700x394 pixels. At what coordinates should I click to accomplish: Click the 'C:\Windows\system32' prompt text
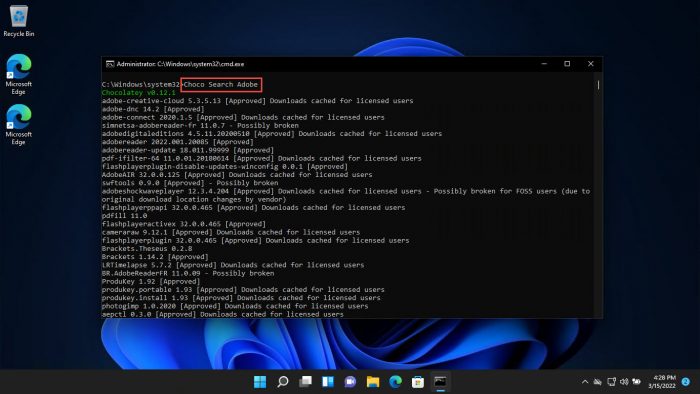(141, 84)
